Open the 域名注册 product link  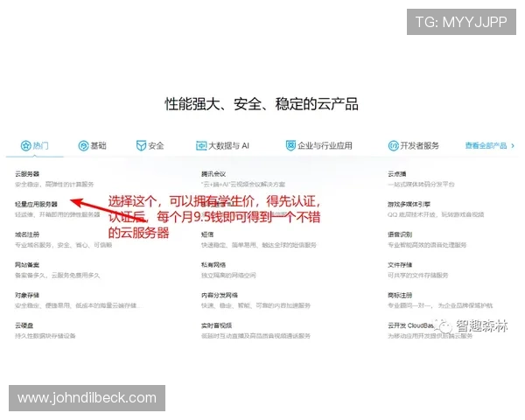[x=27, y=234]
